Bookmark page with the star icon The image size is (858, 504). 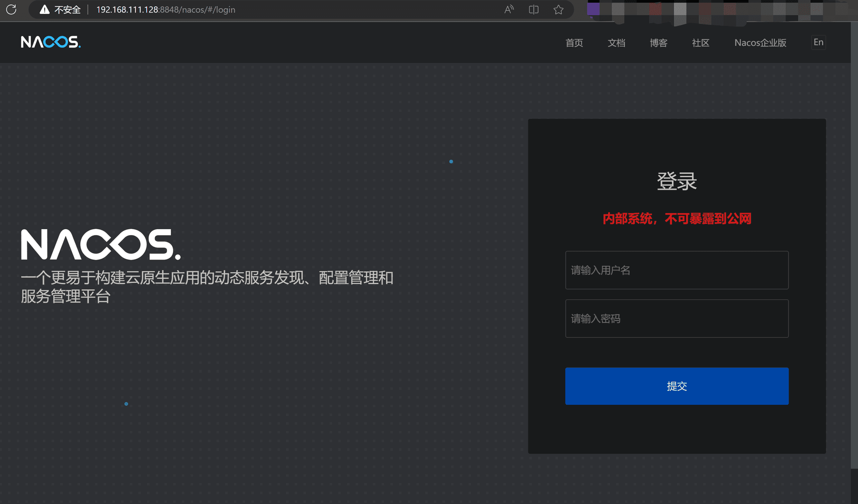[x=558, y=9]
